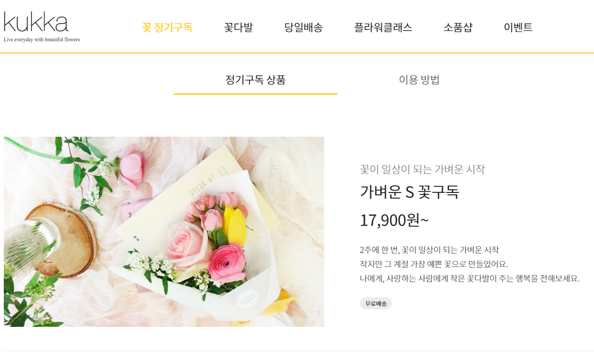Screen dimensions: 594x364
Task: Open the bouquet product photo
Action: click(x=164, y=232)
